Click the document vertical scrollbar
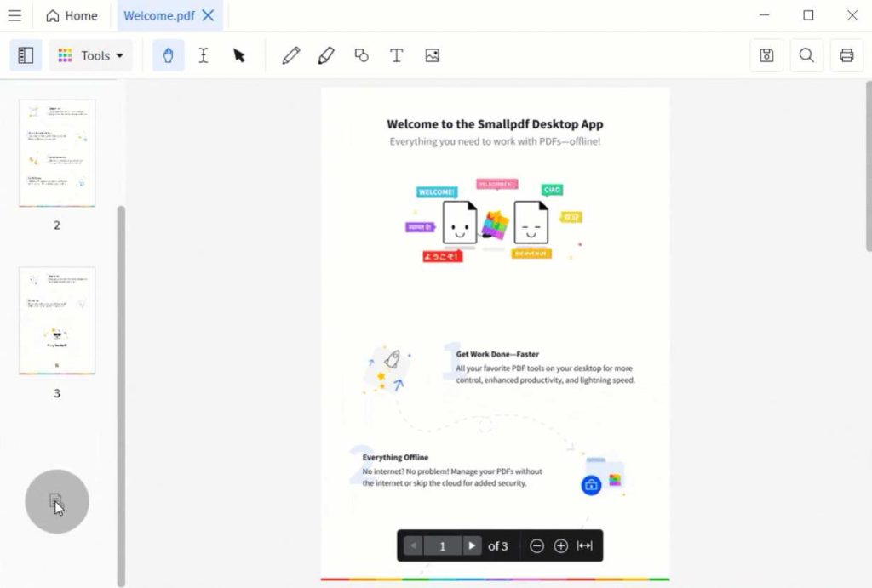872x588 pixels. coord(869,167)
